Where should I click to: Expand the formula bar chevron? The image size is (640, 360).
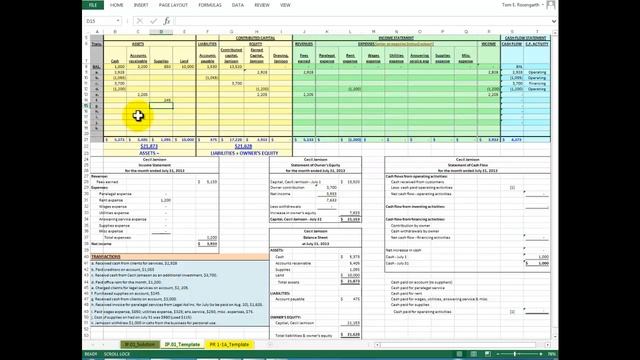coord(553,21)
